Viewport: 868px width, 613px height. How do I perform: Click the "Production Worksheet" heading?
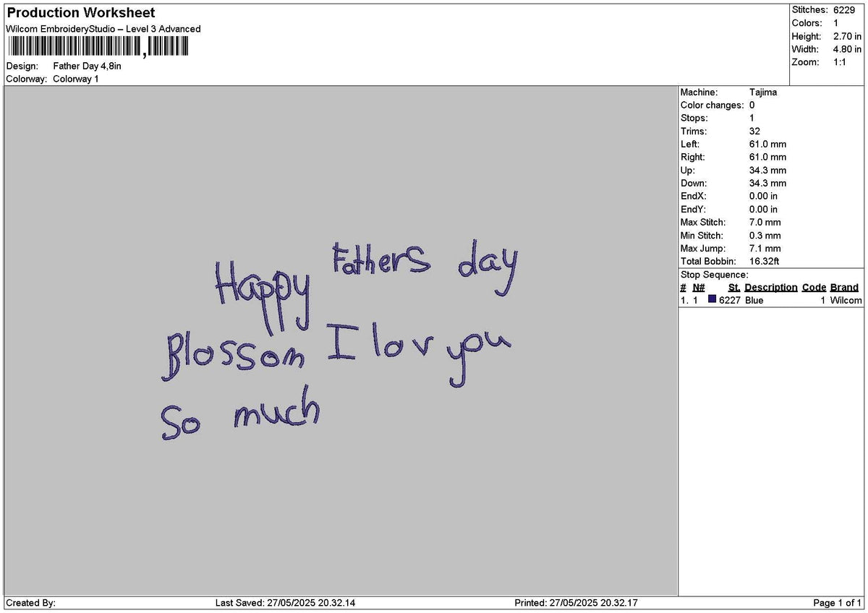pyautogui.click(x=81, y=13)
